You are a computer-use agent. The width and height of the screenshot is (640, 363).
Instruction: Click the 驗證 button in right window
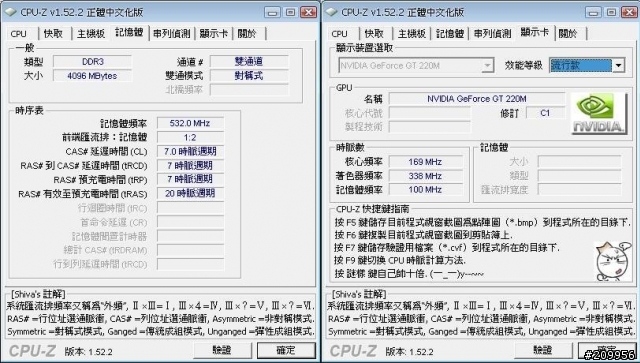pos(543,350)
